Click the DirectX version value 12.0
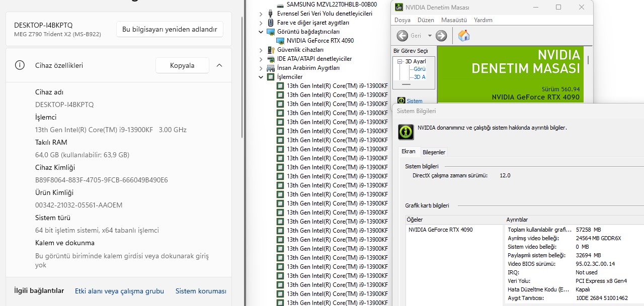The width and height of the screenshot is (644, 306). [x=505, y=175]
